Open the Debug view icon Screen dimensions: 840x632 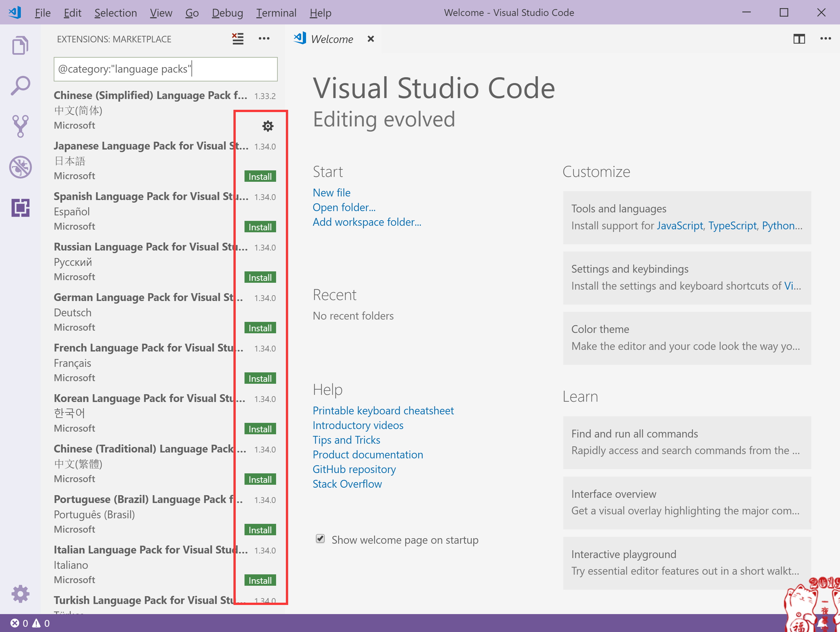(x=20, y=167)
